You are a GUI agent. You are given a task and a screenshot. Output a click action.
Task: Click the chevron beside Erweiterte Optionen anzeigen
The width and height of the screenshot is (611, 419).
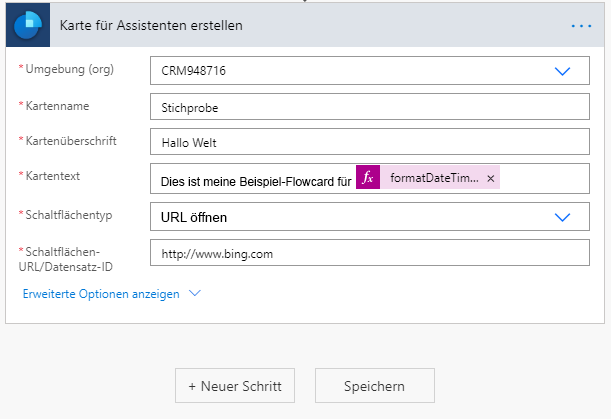(195, 294)
